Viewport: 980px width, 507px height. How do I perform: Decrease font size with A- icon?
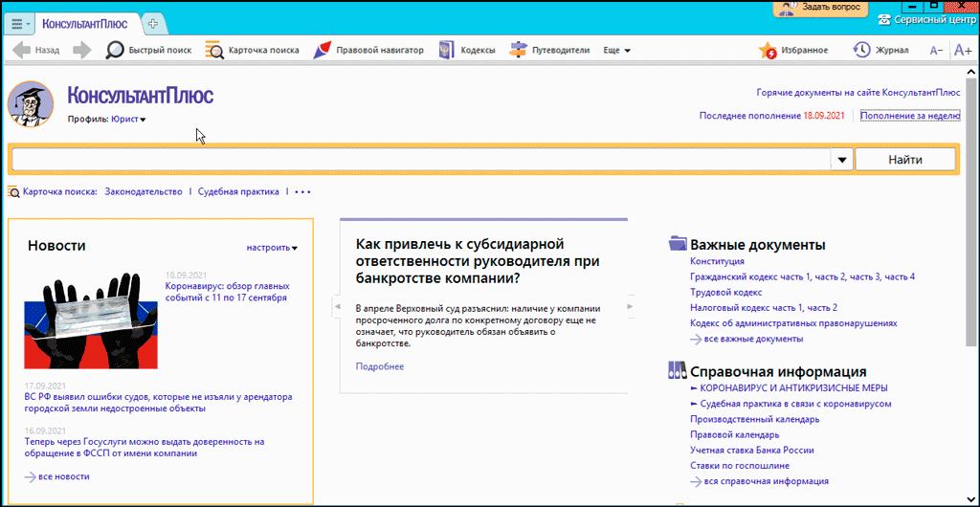(936, 51)
